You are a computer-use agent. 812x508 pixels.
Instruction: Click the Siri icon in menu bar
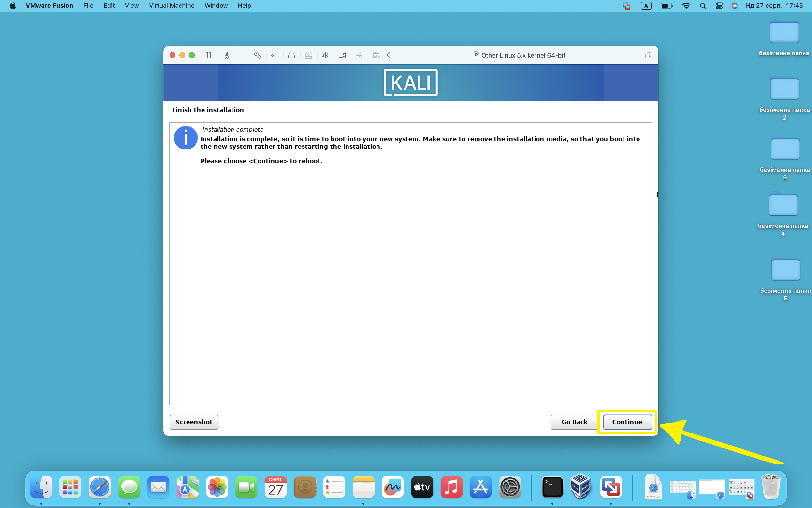pyautogui.click(x=734, y=6)
